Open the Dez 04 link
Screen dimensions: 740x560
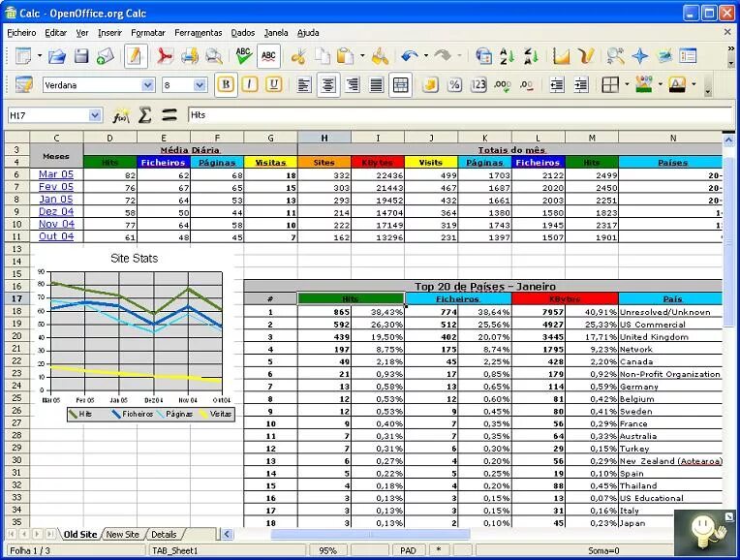pyautogui.click(x=56, y=211)
